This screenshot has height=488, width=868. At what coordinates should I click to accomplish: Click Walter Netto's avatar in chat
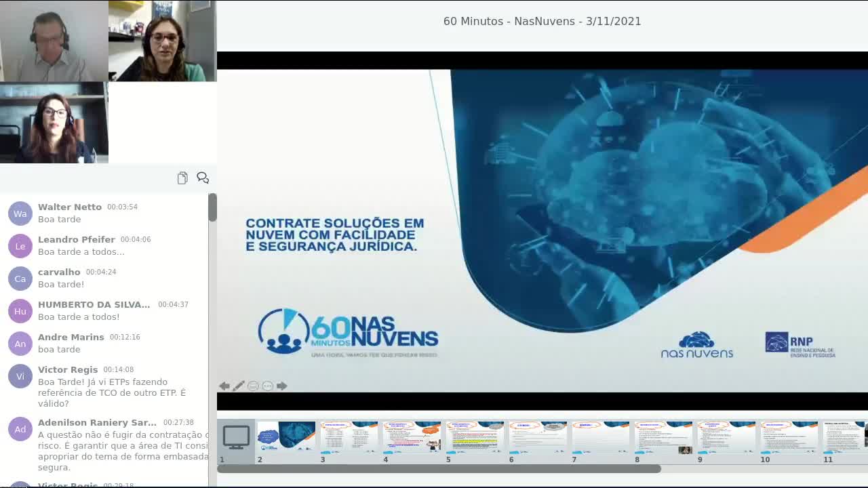[20, 213]
